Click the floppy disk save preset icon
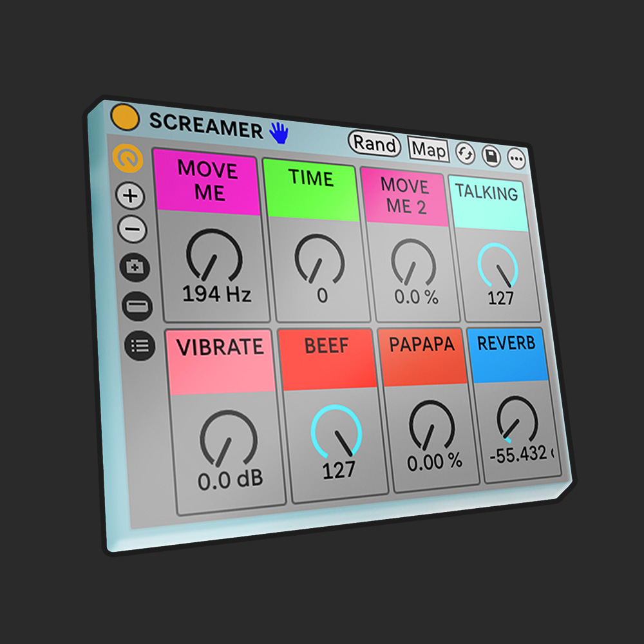This screenshot has width=644, height=644. coord(491,156)
